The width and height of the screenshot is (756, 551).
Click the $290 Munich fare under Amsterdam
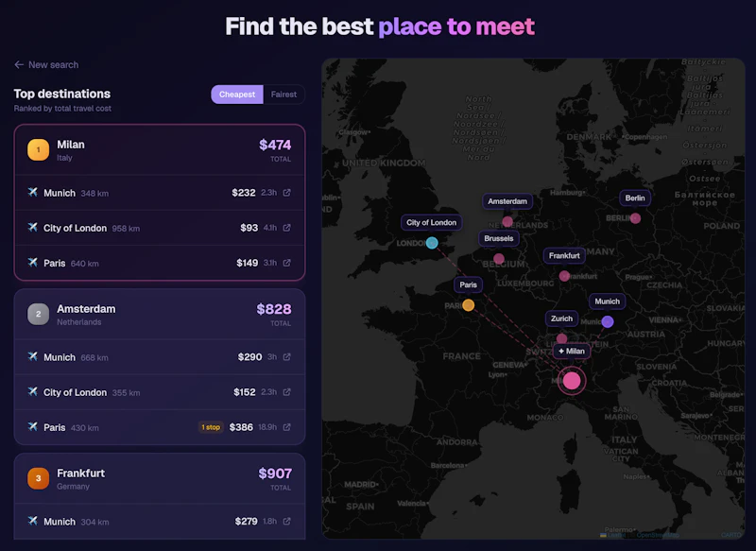click(249, 356)
